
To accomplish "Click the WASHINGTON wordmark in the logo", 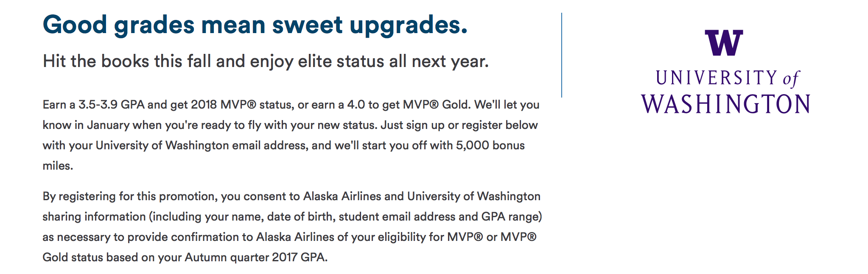I will click(x=726, y=104).
